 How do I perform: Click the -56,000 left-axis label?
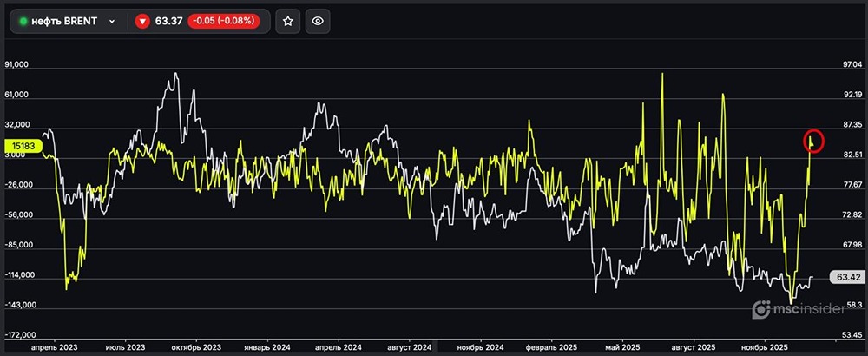tap(17, 214)
